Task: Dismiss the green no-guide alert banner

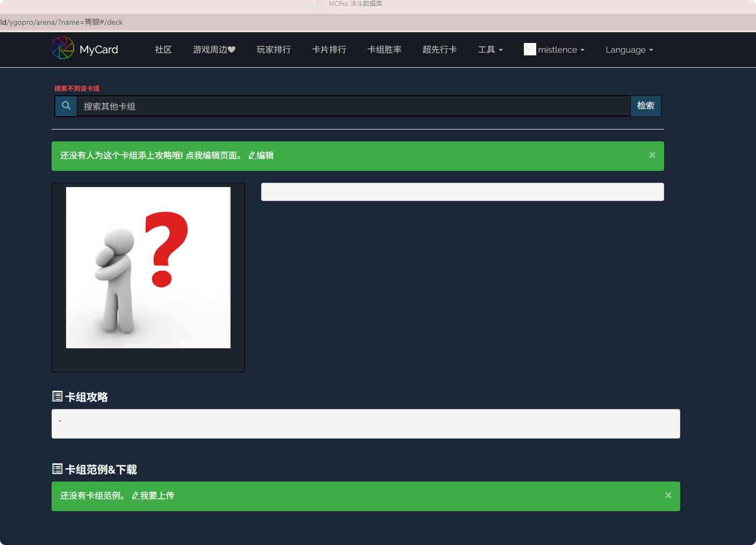Action: coord(652,155)
